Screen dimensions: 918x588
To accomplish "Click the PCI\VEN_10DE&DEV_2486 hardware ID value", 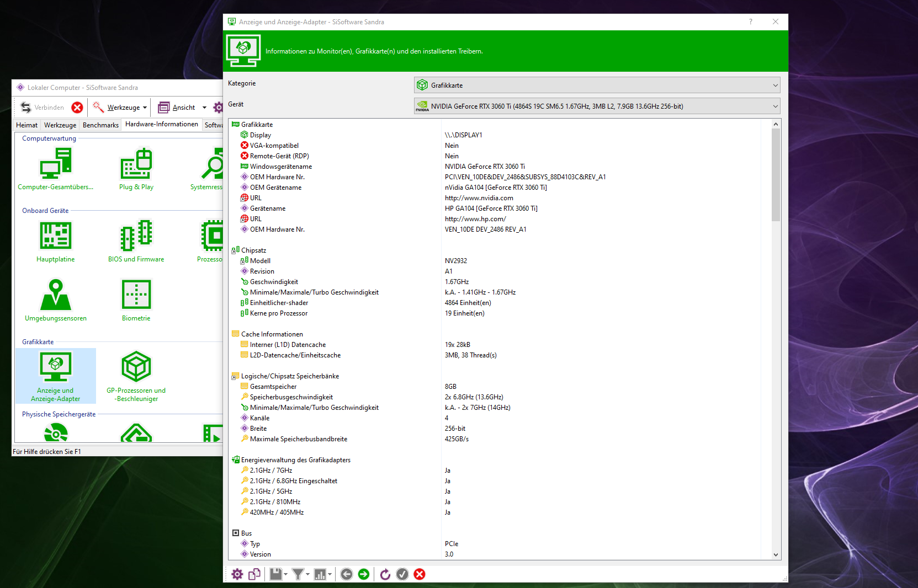I will [x=525, y=177].
